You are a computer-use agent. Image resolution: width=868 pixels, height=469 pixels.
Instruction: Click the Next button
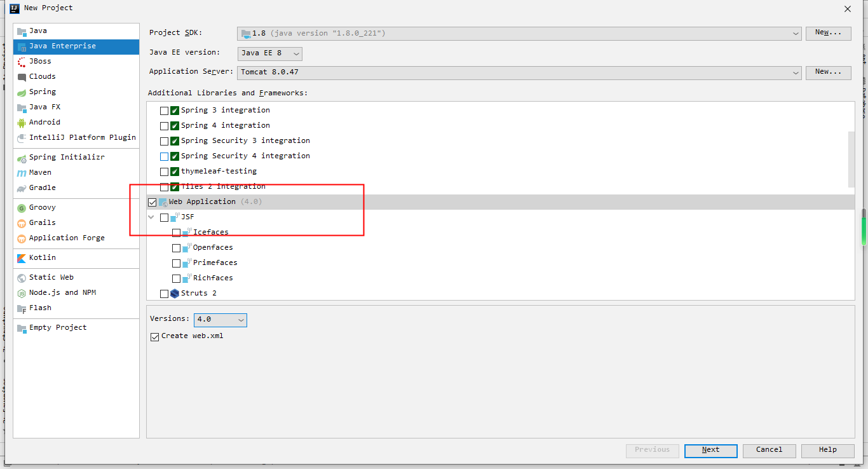click(710, 451)
